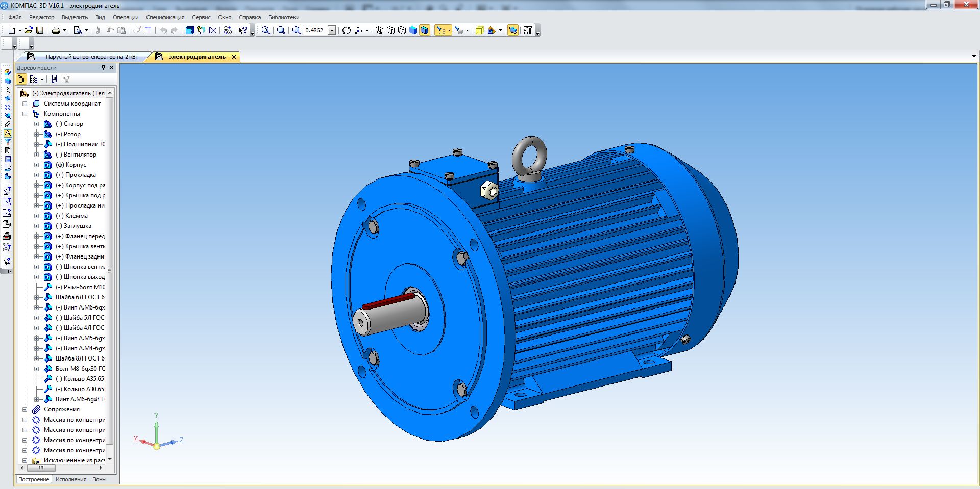Close the электродвигатель document tab

point(234,57)
